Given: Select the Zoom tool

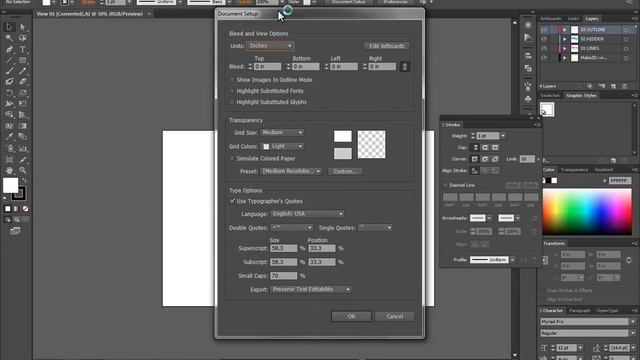Looking at the screenshot, I should pos(22,171).
